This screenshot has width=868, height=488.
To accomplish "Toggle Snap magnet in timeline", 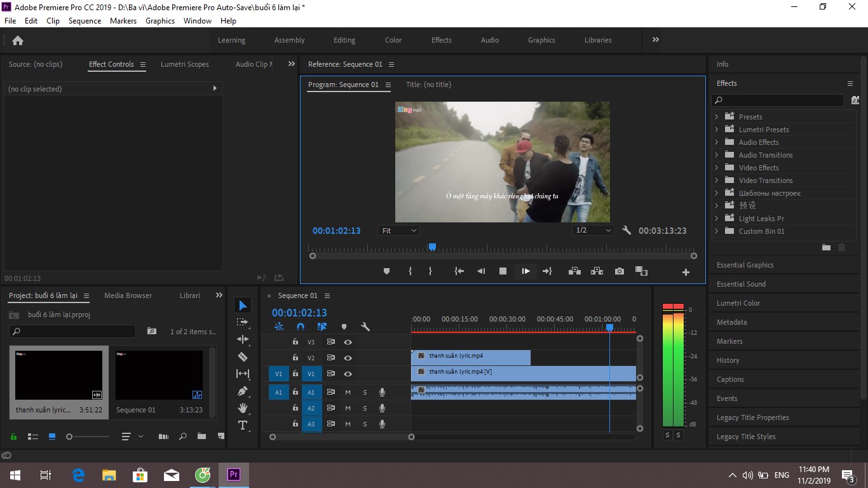I will (x=301, y=327).
